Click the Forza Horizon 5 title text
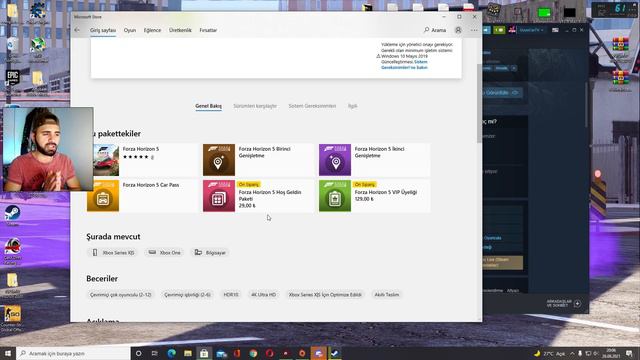640x360 pixels. [141, 149]
